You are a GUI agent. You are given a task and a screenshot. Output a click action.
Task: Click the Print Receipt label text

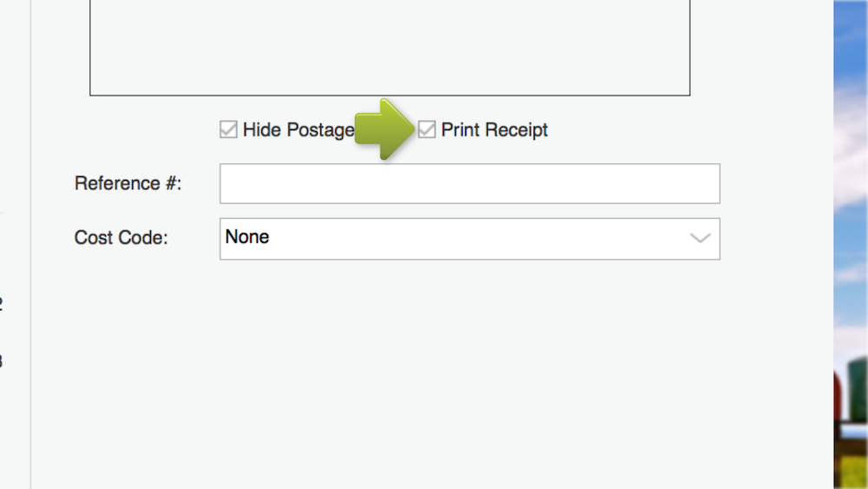[494, 130]
